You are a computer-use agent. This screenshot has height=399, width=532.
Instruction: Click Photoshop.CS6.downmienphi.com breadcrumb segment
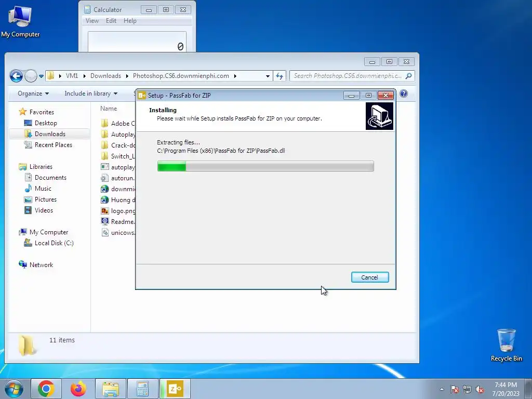(181, 76)
